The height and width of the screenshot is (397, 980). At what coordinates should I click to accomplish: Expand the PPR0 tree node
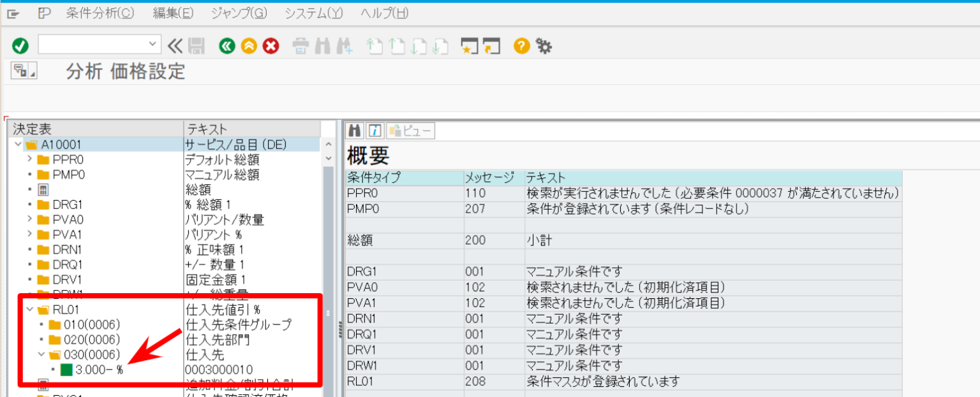[x=29, y=159]
